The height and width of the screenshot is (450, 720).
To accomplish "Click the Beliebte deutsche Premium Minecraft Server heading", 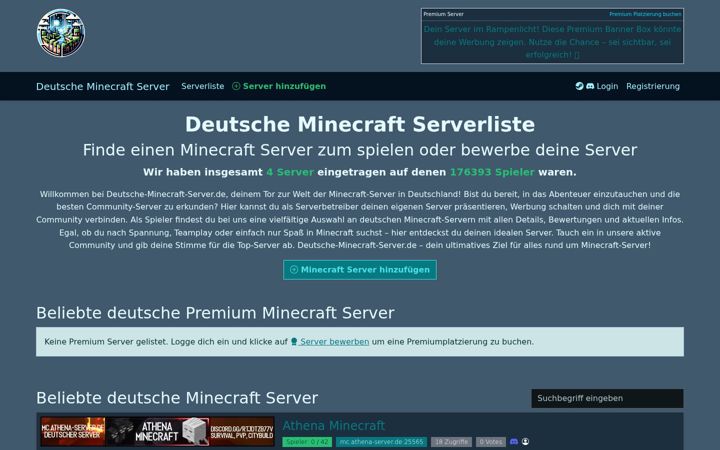I will (x=215, y=313).
